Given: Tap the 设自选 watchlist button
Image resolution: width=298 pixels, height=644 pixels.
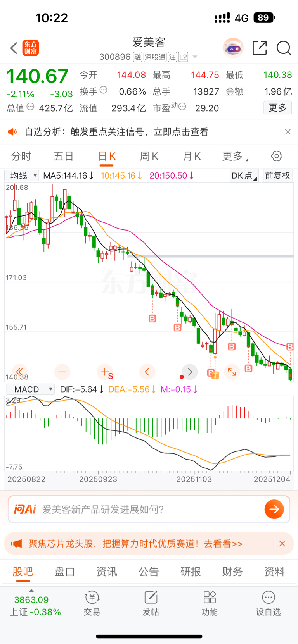Looking at the screenshot, I should (268, 603).
